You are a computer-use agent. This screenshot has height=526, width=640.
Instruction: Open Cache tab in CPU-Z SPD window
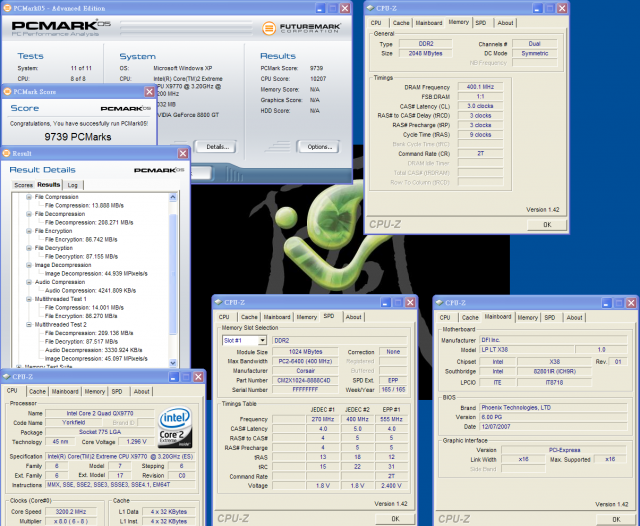pos(249,317)
